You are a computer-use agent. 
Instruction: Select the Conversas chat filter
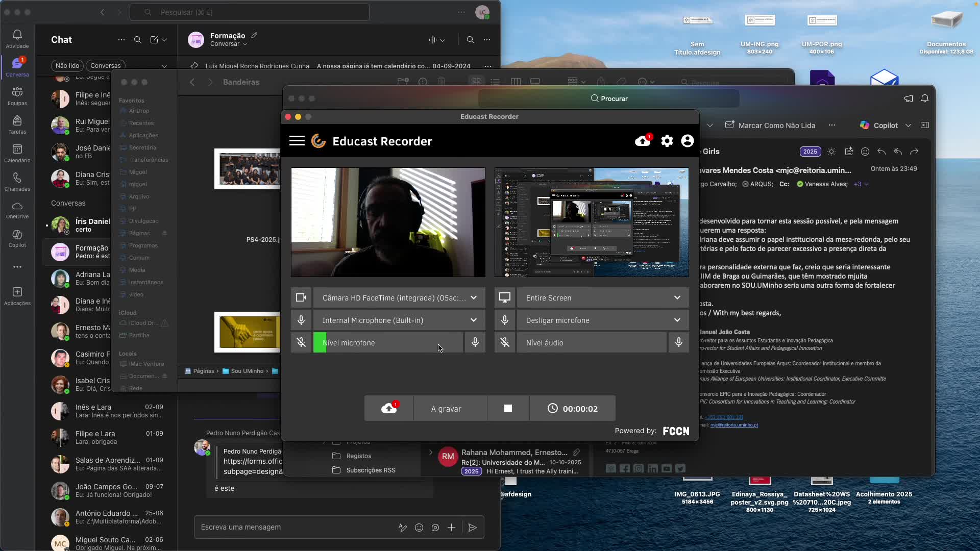[x=106, y=66]
